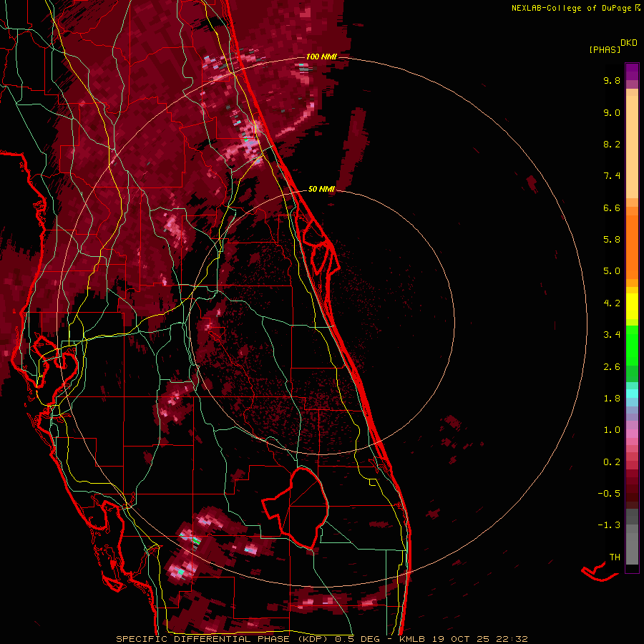Select the 50 NMI range ring label
The height and width of the screenshot is (644, 644).
321,189
